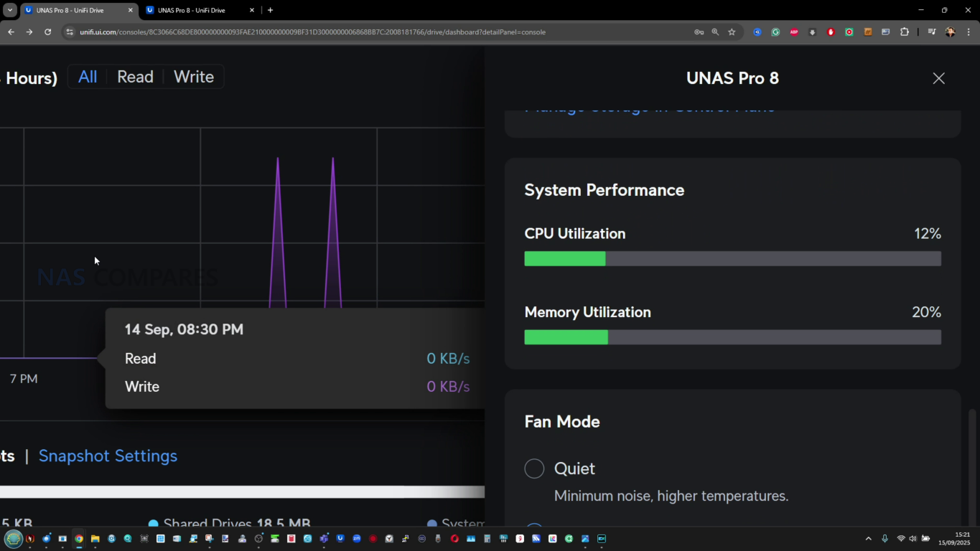Click the "14 Sep, 08:30 PM" tooltip heading
This screenshot has width=980, height=551.
coord(184,329)
